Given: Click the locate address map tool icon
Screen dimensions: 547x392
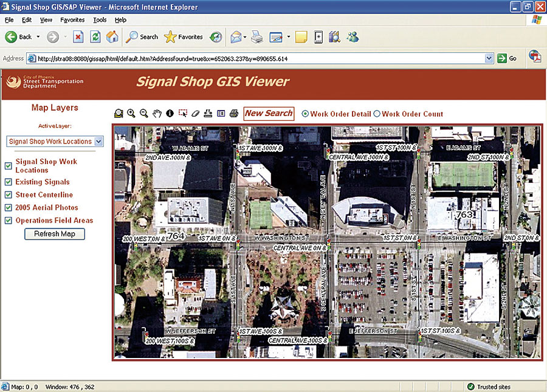Looking at the screenshot, I should coord(119,113).
